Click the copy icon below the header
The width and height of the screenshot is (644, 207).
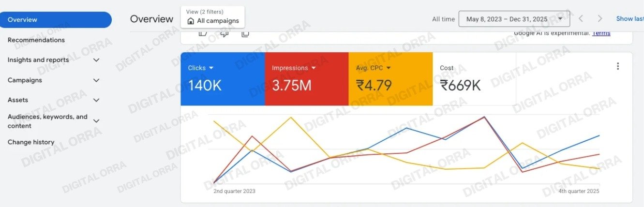click(245, 33)
